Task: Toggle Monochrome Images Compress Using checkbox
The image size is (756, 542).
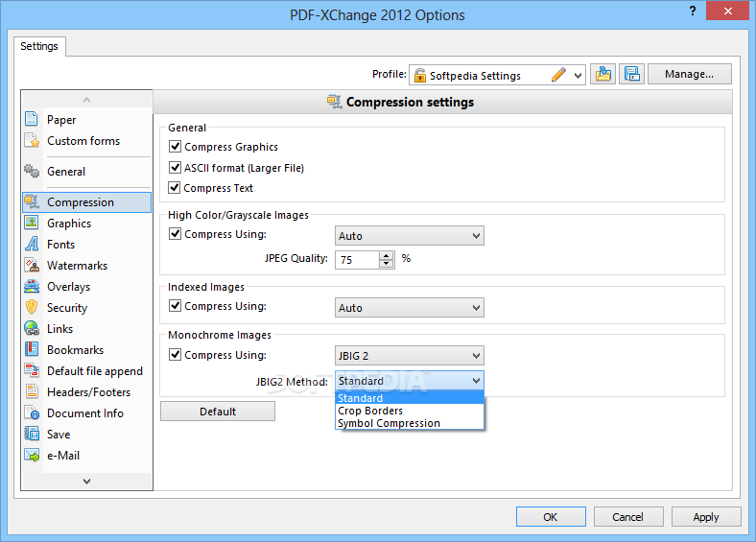Action: click(175, 354)
